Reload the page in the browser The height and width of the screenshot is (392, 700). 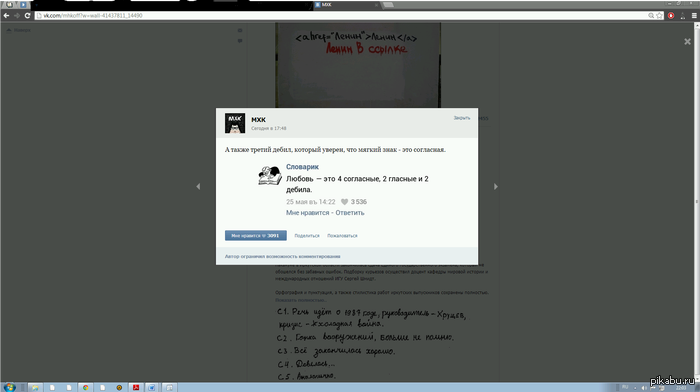click(x=27, y=16)
